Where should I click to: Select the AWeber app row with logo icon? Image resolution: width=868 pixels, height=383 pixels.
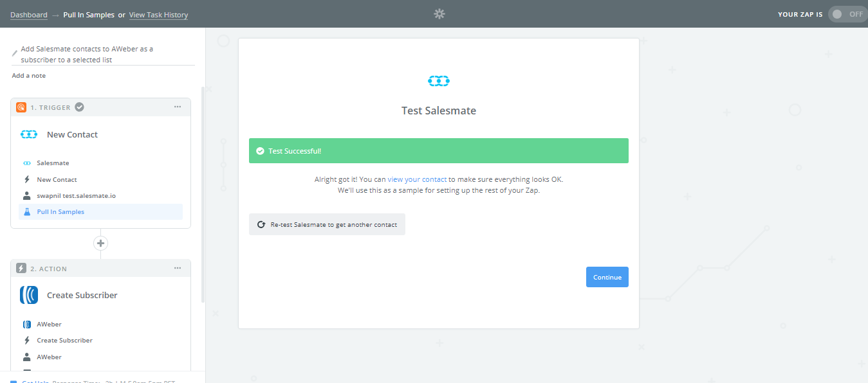tap(100, 325)
